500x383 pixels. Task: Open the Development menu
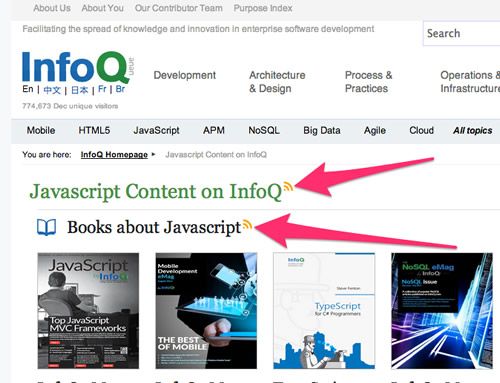(185, 75)
